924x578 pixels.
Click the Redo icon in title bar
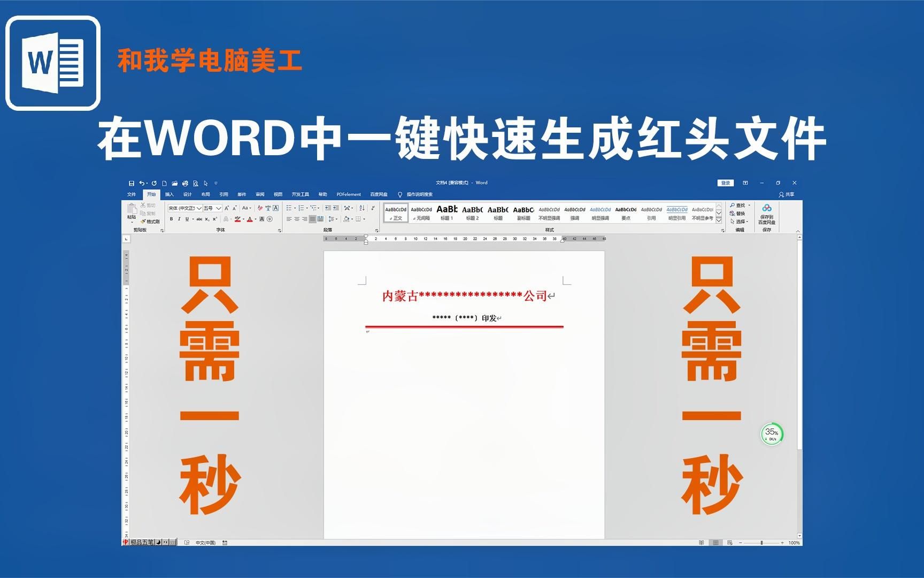click(155, 183)
